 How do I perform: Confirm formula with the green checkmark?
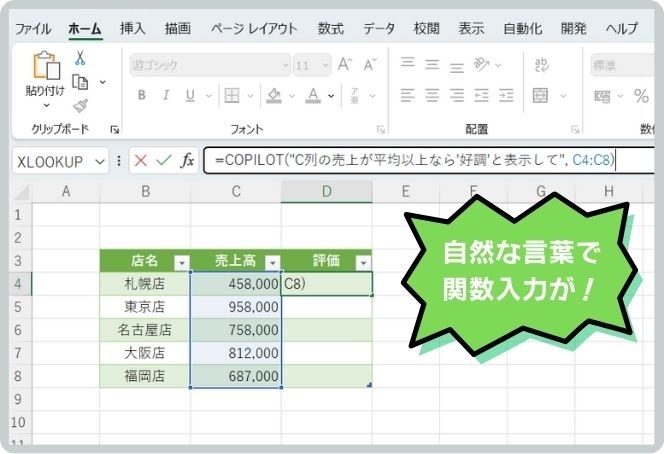point(163,161)
